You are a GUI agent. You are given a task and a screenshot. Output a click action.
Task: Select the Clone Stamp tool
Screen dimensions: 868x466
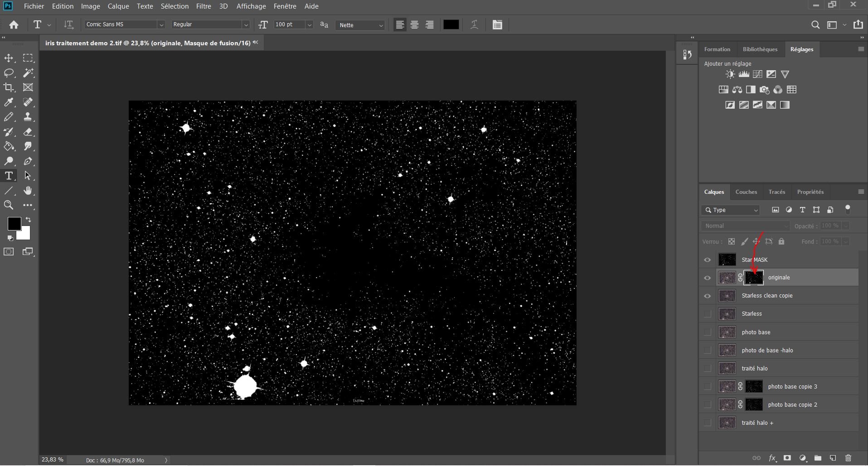pyautogui.click(x=28, y=117)
